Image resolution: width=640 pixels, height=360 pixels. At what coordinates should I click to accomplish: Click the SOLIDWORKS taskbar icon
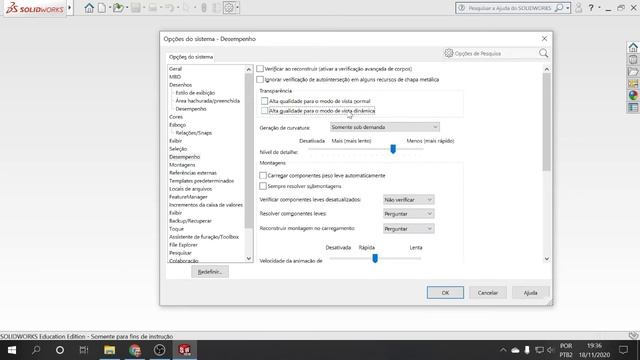click(x=184, y=350)
